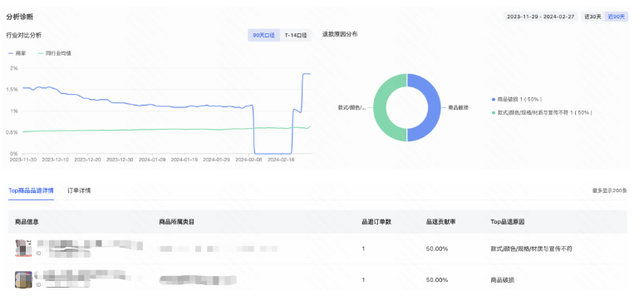Click the 商品所属类目 column header
The image size is (644, 306).
coord(176,222)
